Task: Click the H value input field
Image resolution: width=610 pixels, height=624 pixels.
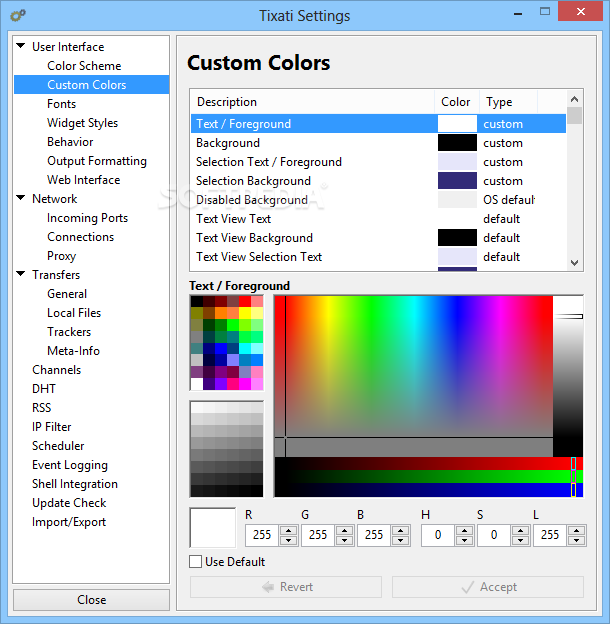Action: click(438, 535)
